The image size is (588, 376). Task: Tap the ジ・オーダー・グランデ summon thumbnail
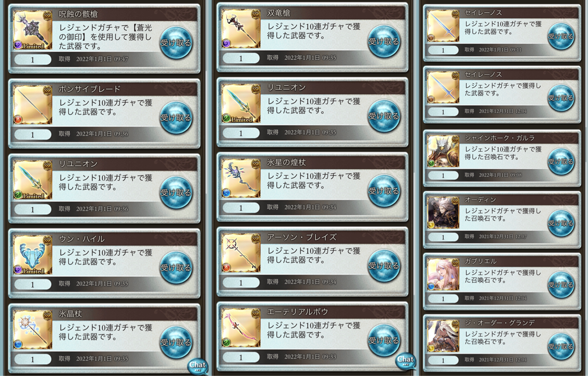click(x=443, y=336)
